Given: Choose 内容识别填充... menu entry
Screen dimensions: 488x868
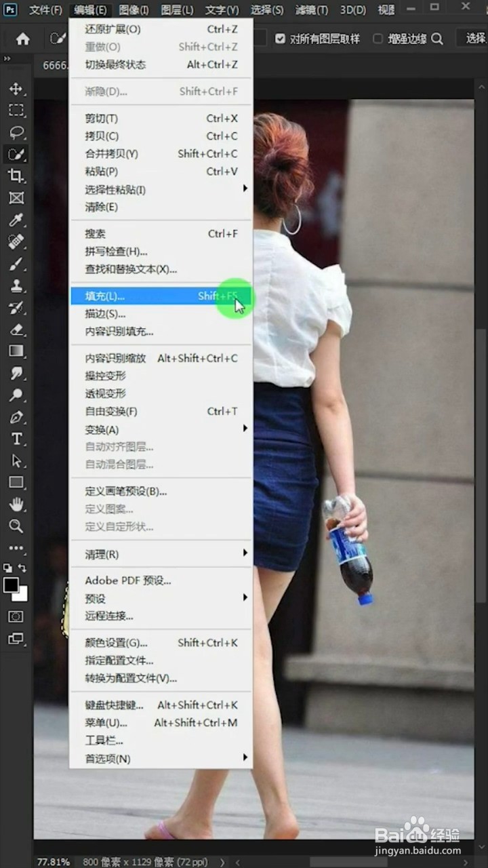Looking at the screenshot, I should [x=161, y=332].
